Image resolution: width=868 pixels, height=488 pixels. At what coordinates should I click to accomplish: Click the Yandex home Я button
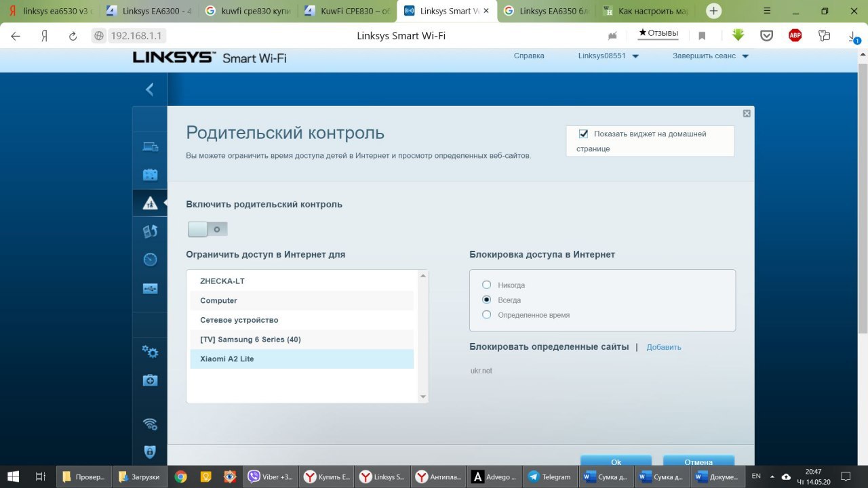coord(45,36)
